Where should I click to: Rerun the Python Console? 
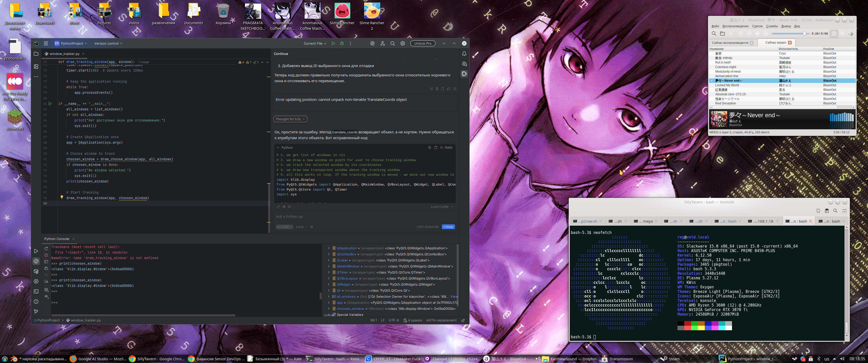(x=46, y=249)
